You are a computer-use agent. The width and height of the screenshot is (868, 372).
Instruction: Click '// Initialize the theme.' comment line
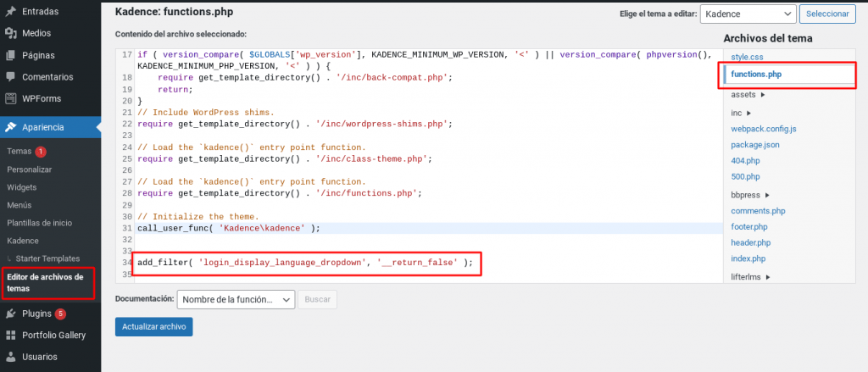coord(198,216)
